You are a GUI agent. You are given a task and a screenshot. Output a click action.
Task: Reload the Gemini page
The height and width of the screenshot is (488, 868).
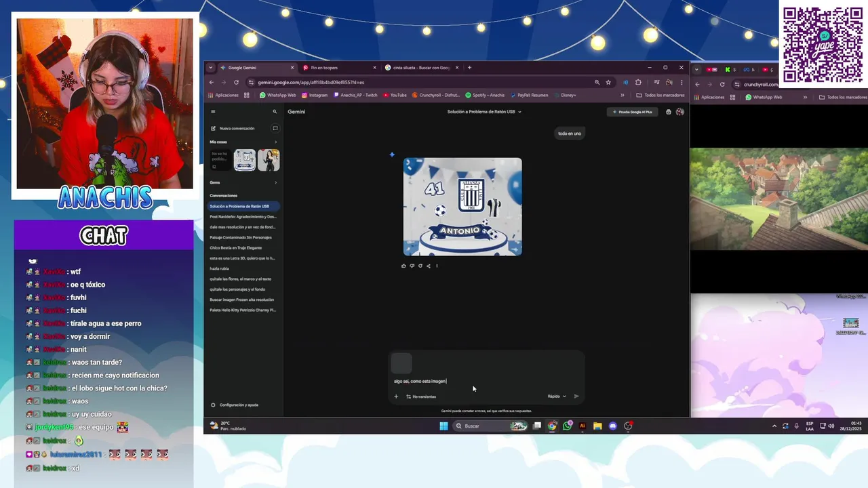coord(236,83)
